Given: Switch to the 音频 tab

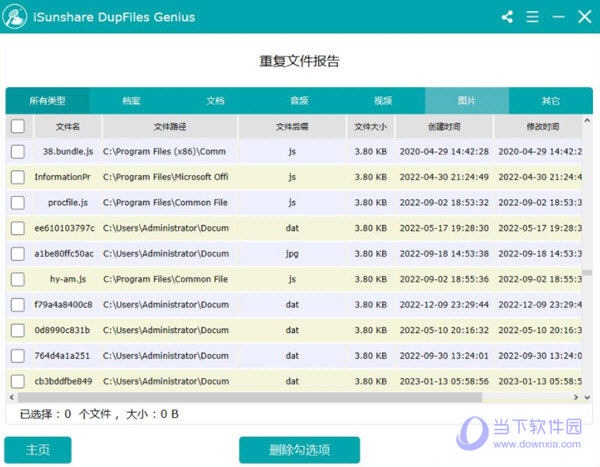Looking at the screenshot, I should pos(299,101).
